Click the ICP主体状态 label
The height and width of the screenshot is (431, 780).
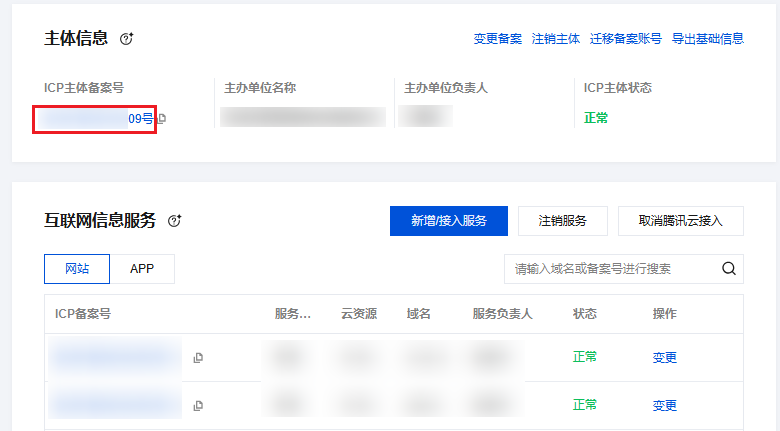(x=617, y=88)
